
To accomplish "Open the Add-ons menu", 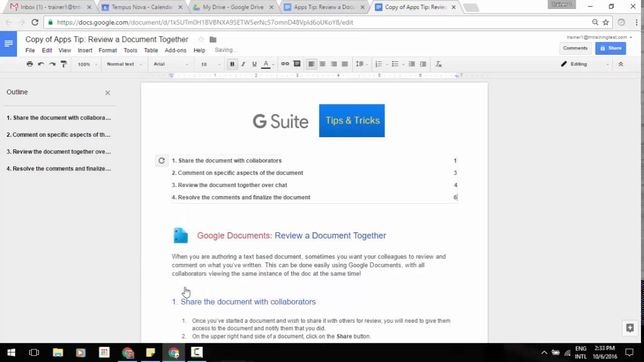I will [176, 50].
